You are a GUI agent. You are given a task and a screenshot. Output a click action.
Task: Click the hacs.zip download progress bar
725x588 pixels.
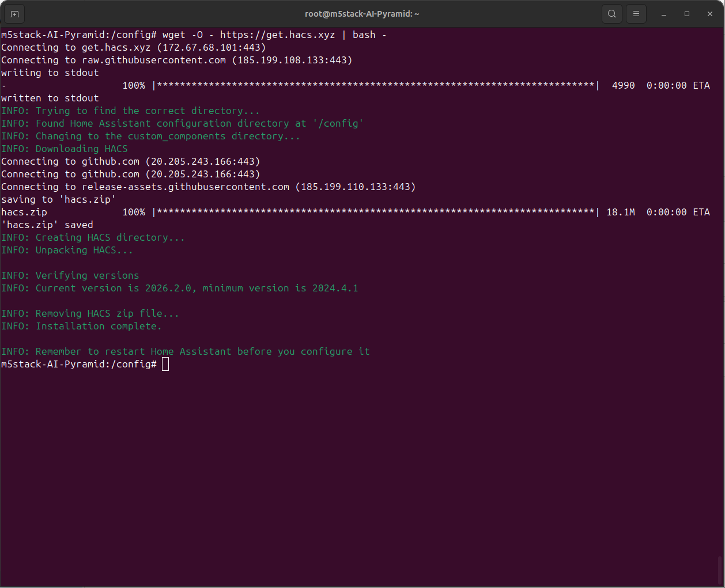click(x=376, y=213)
